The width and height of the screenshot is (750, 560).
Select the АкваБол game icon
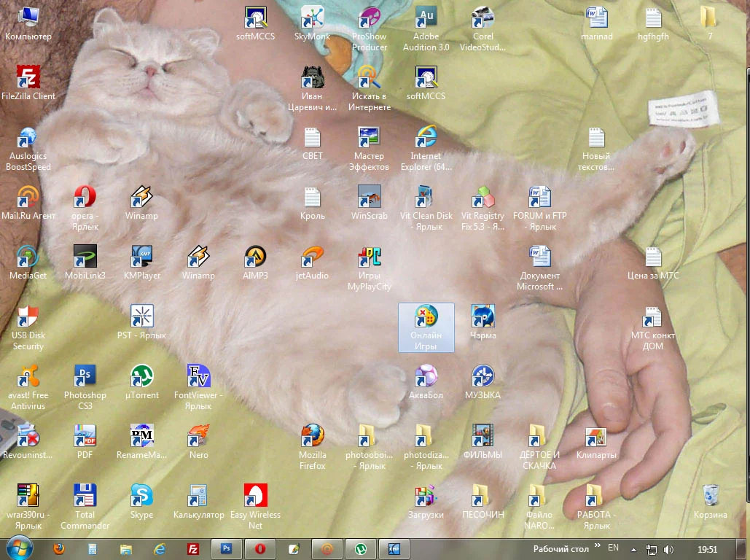coord(426,382)
